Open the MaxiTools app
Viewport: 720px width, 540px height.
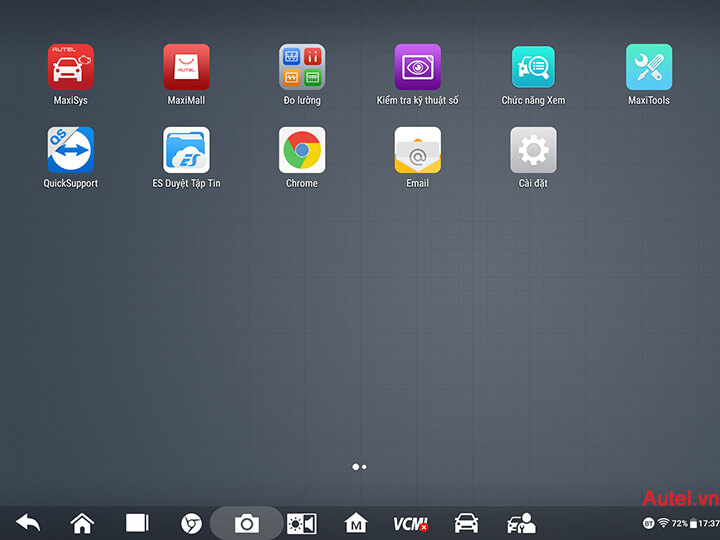[x=649, y=67]
